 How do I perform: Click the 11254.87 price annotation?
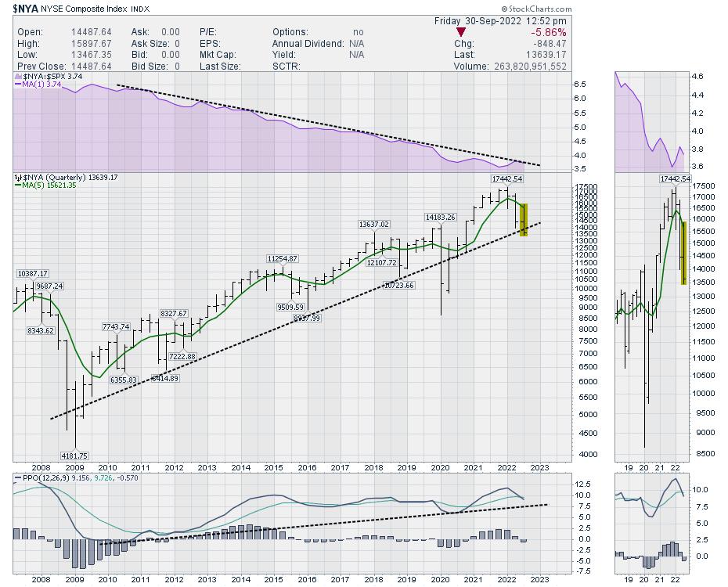click(x=282, y=258)
